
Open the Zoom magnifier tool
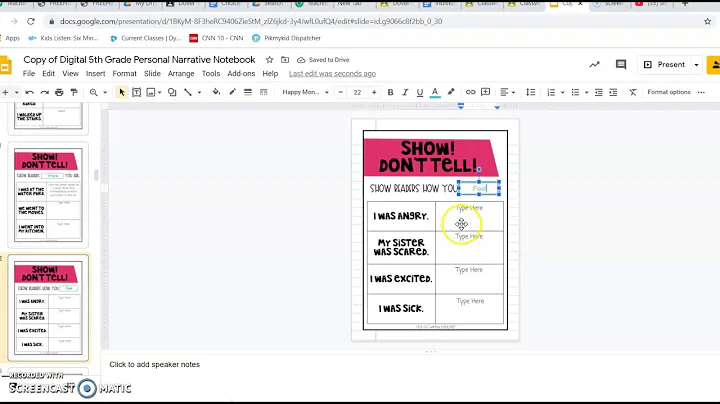click(x=94, y=92)
